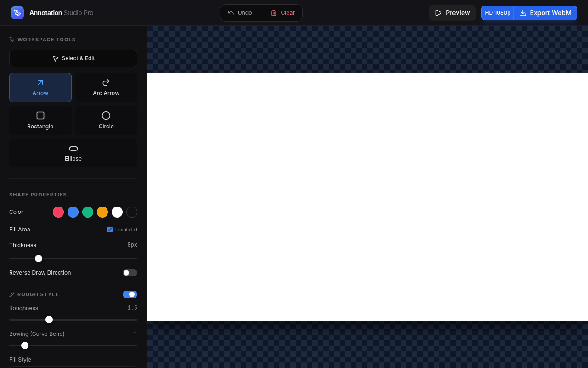Uncheck the Enable Fill checkbox
The width and height of the screenshot is (588, 368).
coord(110,230)
